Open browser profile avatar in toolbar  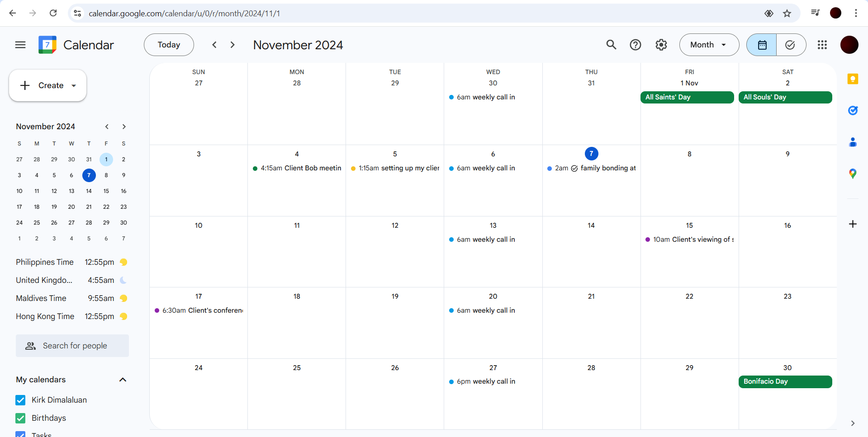coord(835,13)
